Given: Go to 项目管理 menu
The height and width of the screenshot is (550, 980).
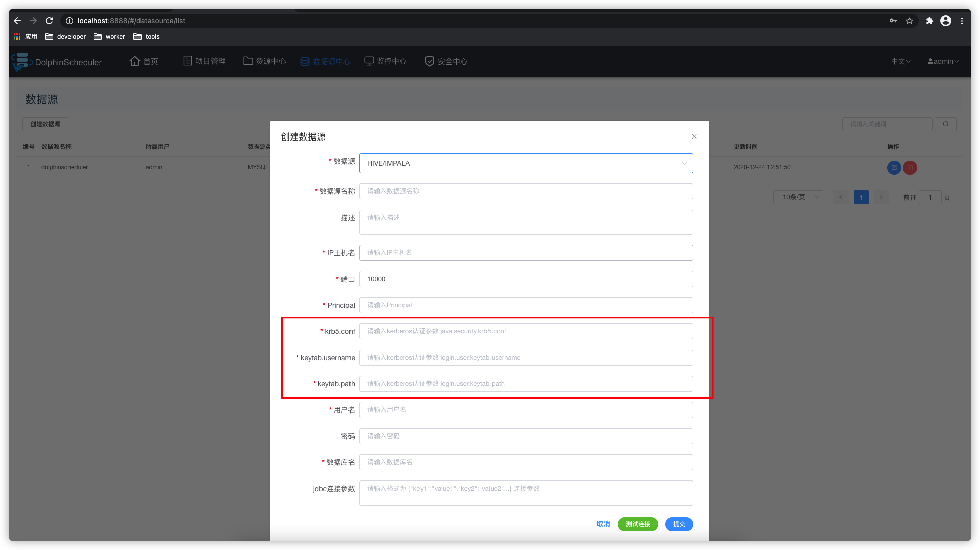Looking at the screenshot, I should click(x=204, y=61).
